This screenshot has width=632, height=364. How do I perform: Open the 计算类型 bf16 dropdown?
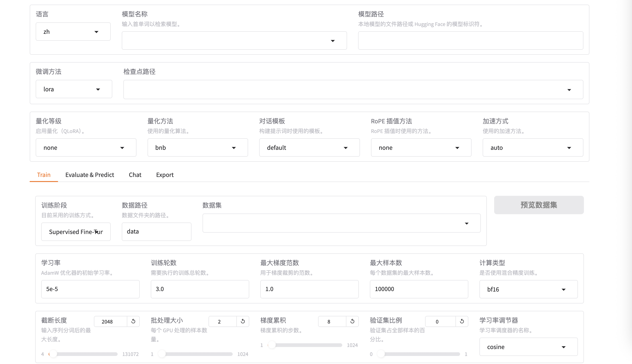[528, 289]
